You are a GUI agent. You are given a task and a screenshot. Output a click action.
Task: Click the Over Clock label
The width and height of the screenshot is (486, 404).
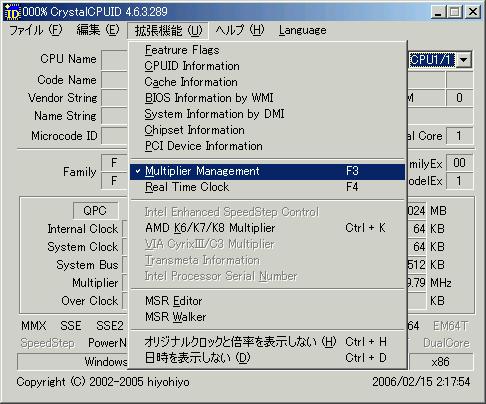click(x=90, y=301)
